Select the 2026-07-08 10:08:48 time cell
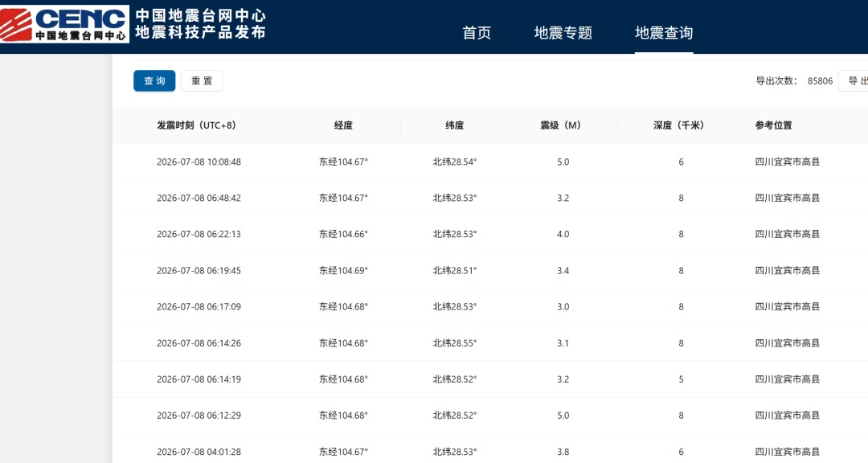 pyautogui.click(x=199, y=162)
